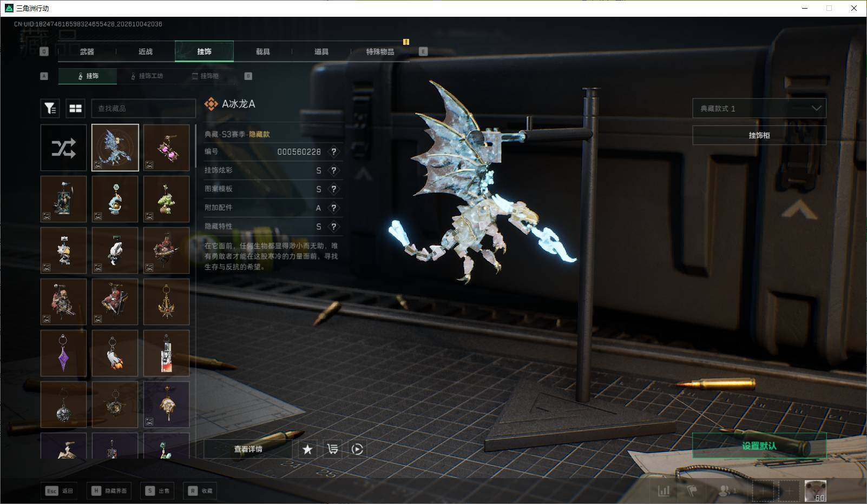Image resolution: width=867 pixels, height=504 pixels.
Task: Click the 设置默认 button
Action: pos(759,446)
